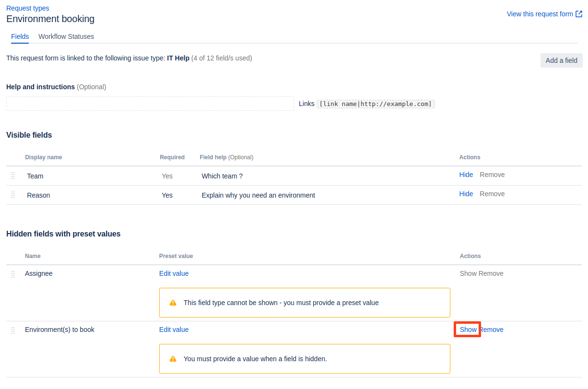This screenshot has height=389, width=588.
Task: Select the Fields tab
Action: (x=20, y=36)
